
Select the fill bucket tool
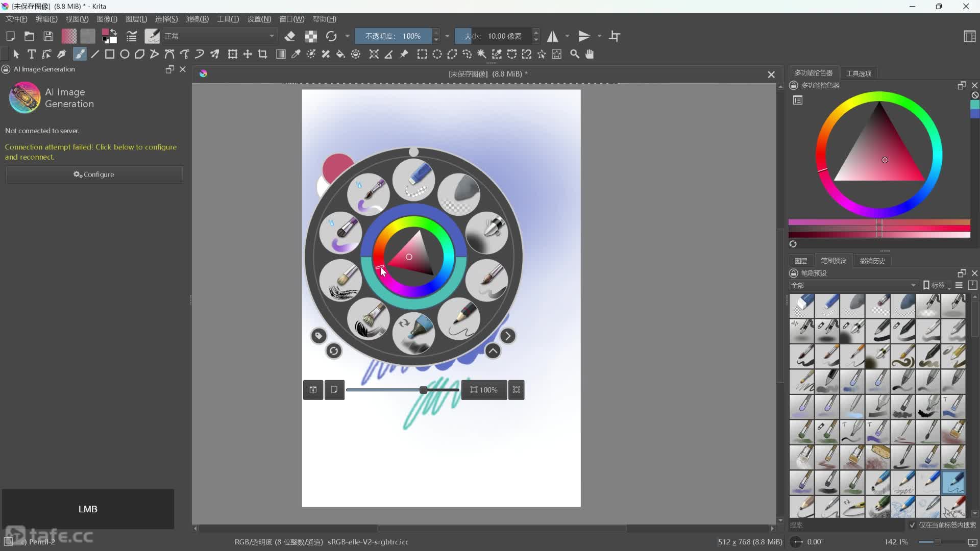pos(340,54)
